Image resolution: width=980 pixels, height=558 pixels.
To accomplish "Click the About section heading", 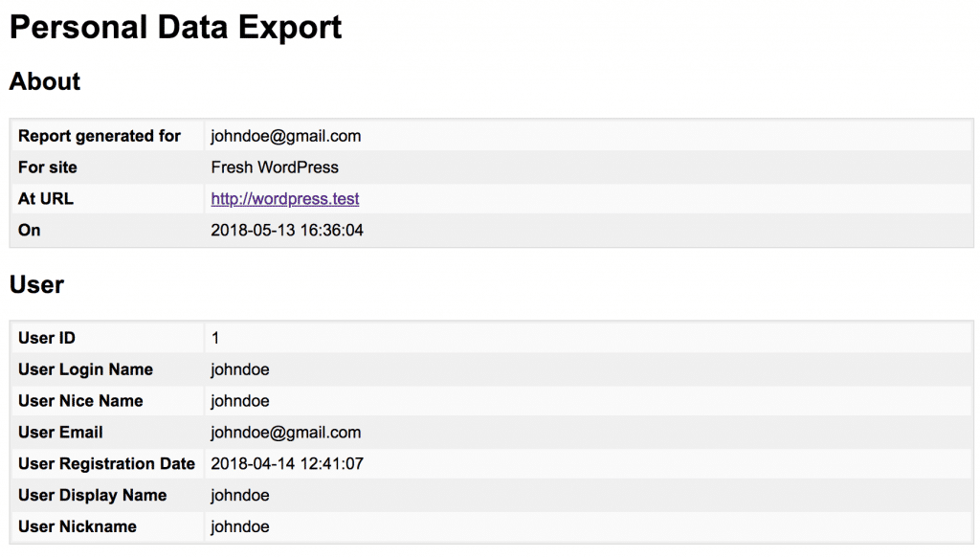I will (x=45, y=81).
